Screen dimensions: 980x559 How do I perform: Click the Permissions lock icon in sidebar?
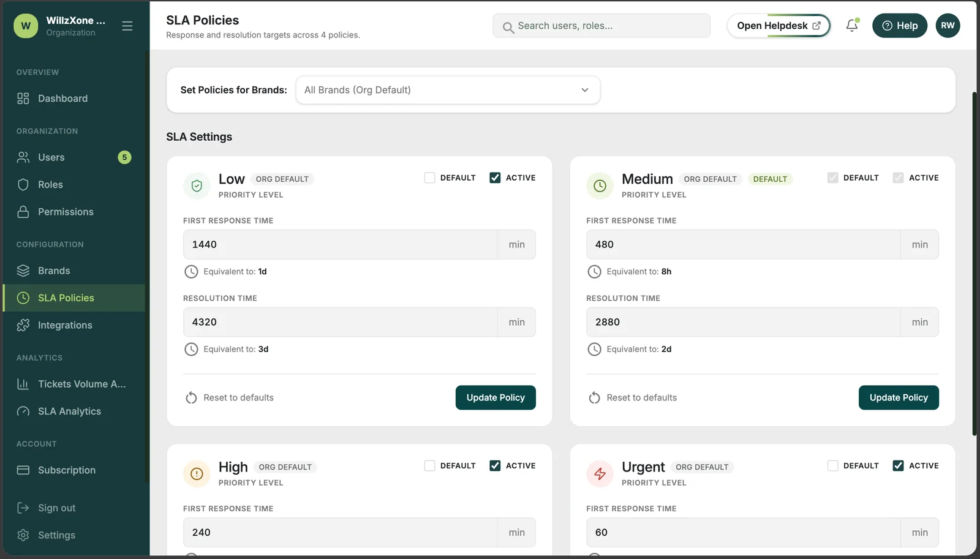coord(23,212)
